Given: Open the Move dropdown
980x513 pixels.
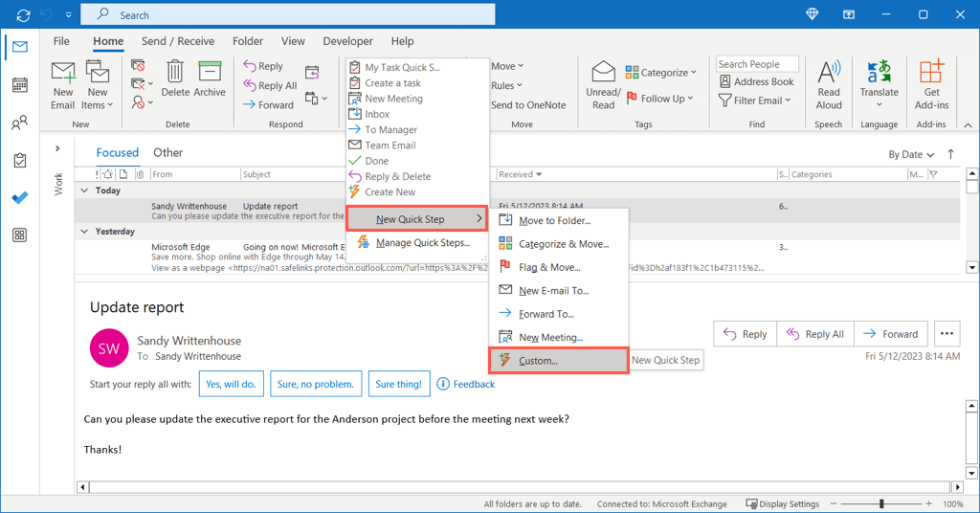Looking at the screenshot, I should 507,66.
